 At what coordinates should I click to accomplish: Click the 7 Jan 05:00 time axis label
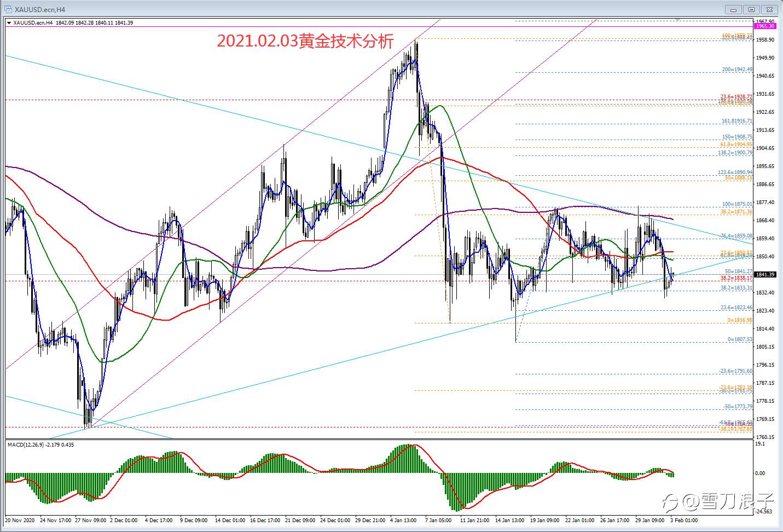pos(438,521)
